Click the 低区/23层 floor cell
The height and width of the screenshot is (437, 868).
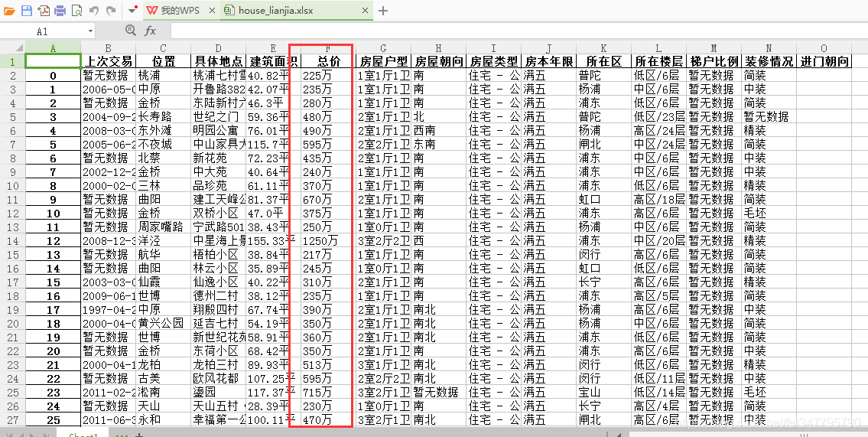click(x=658, y=116)
